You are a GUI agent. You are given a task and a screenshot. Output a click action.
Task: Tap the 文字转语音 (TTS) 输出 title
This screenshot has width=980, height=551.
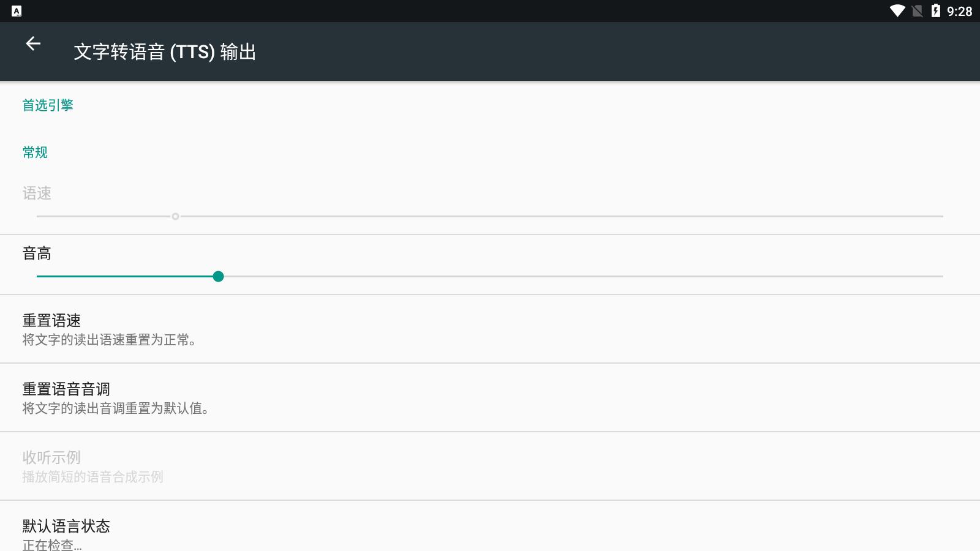[165, 52]
